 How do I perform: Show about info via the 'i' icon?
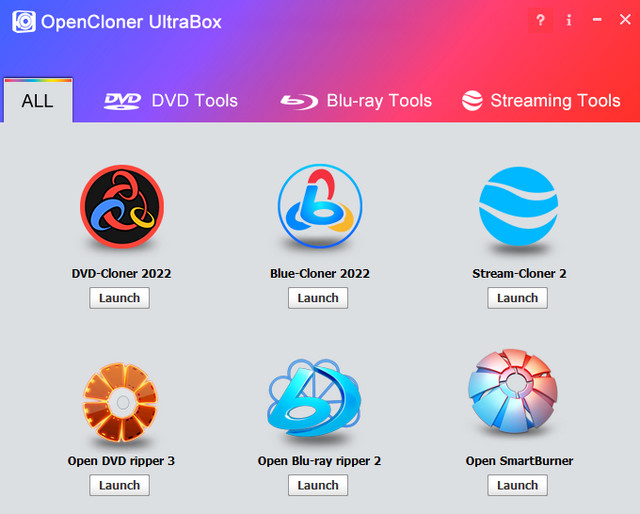569,20
